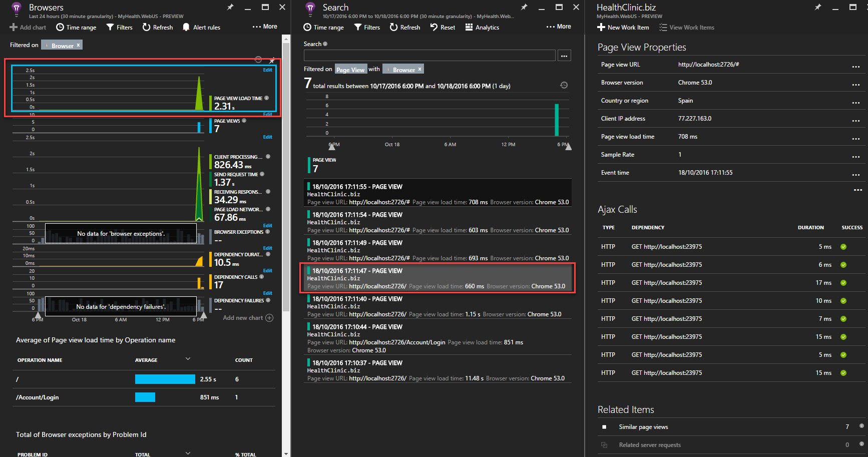The height and width of the screenshot is (457, 868).
Task: Click the Duration column header
Action: tap(810, 228)
